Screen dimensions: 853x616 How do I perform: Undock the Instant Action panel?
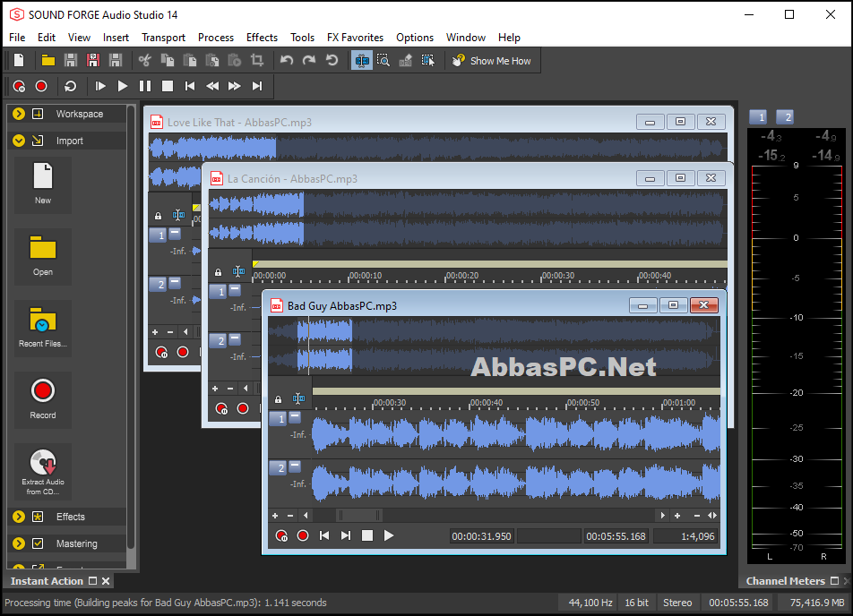coord(92,581)
